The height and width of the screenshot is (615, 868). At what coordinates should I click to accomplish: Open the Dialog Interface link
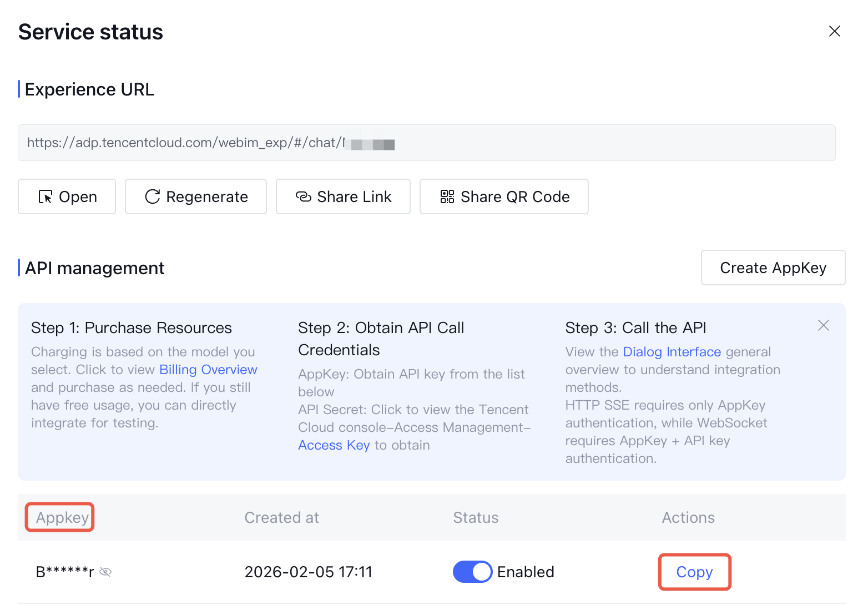pyautogui.click(x=672, y=352)
